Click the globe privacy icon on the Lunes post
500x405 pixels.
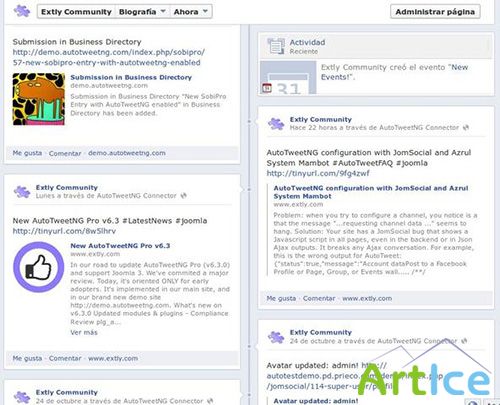[183, 196]
